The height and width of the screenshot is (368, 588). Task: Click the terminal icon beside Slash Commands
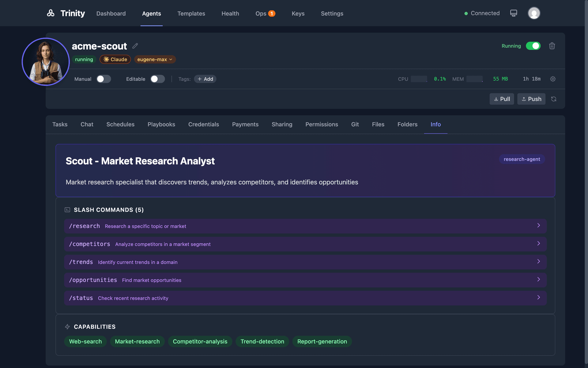point(67,210)
